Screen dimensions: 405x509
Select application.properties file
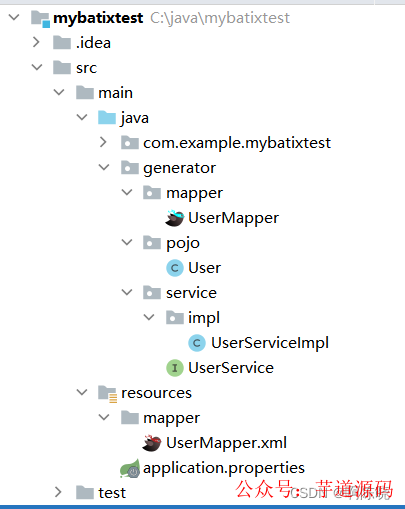point(224,468)
